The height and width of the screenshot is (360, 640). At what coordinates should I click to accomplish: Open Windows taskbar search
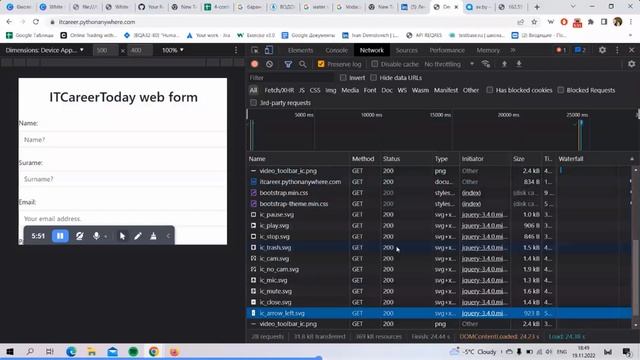tap(30, 351)
